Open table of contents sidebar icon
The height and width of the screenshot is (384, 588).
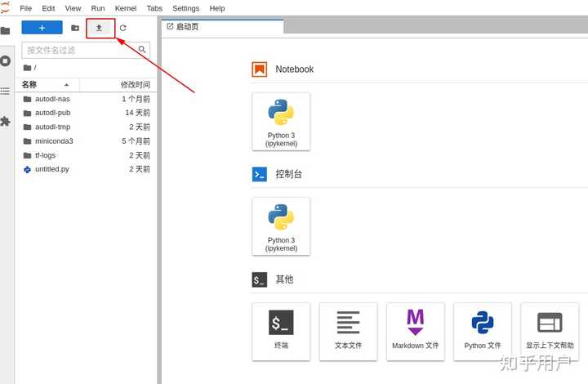[x=5, y=92]
